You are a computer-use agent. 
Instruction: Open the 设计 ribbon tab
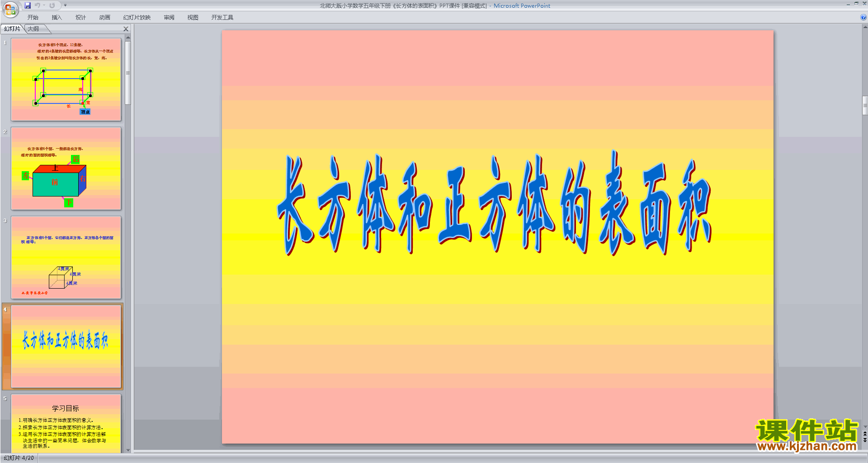coord(80,18)
